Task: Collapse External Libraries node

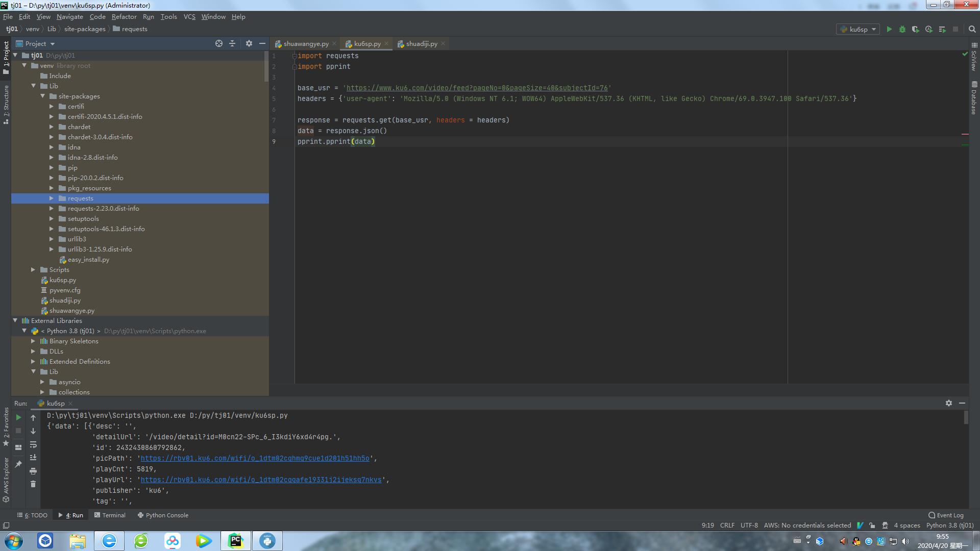Action: [x=15, y=321]
